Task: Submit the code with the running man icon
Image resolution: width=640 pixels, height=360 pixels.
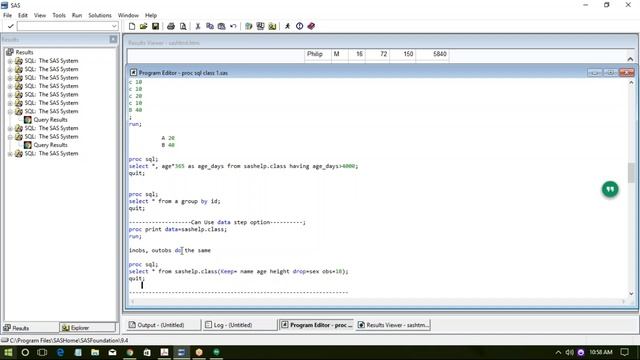Action: (287, 26)
